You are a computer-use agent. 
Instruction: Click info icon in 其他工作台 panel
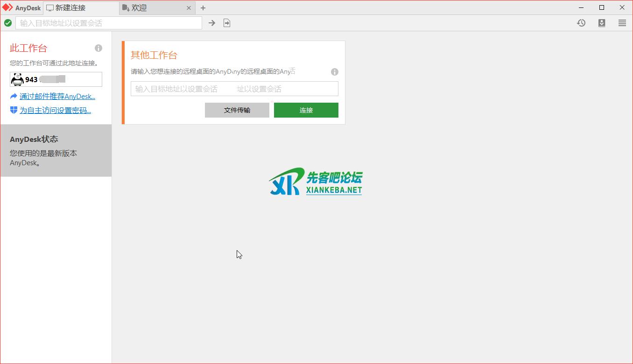[335, 72]
